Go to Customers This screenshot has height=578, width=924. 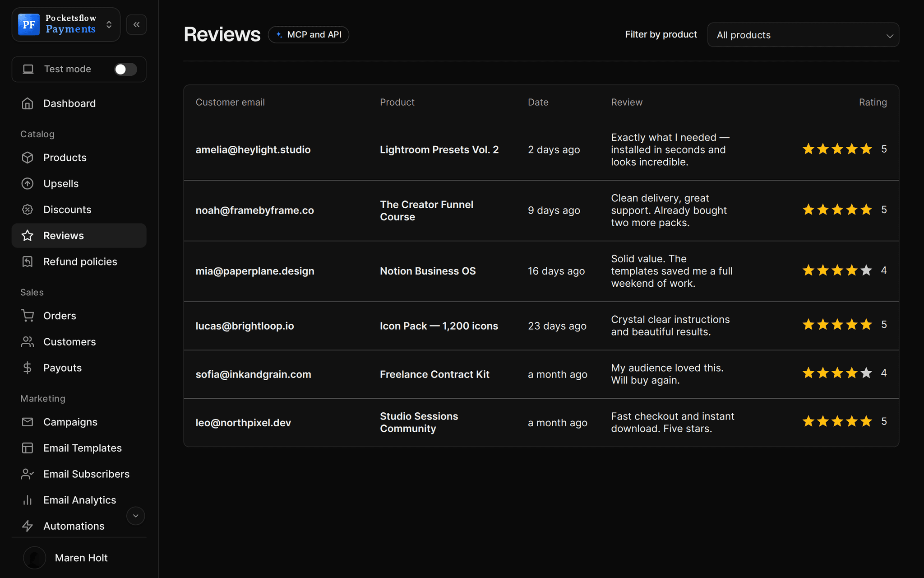[x=79, y=342]
